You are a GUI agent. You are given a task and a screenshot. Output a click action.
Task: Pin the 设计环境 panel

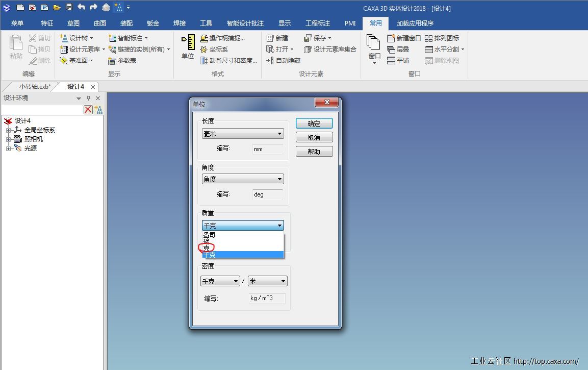tap(89, 98)
